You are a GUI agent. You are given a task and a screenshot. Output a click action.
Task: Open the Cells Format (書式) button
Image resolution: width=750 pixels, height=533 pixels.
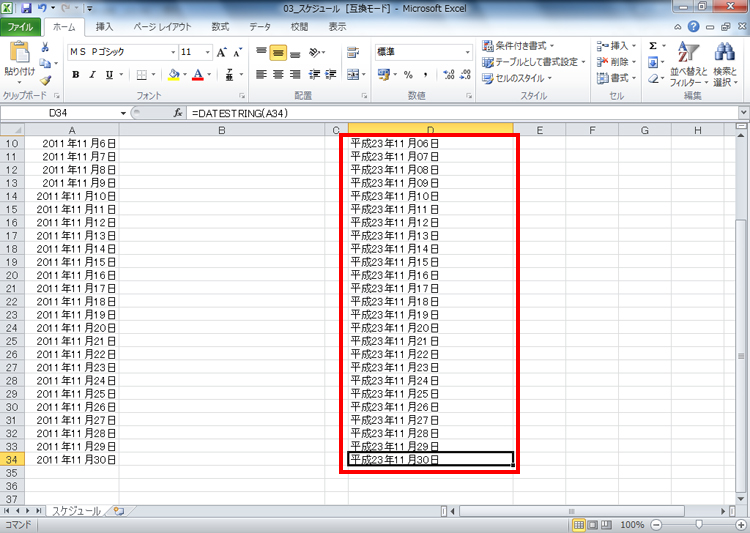617,78
